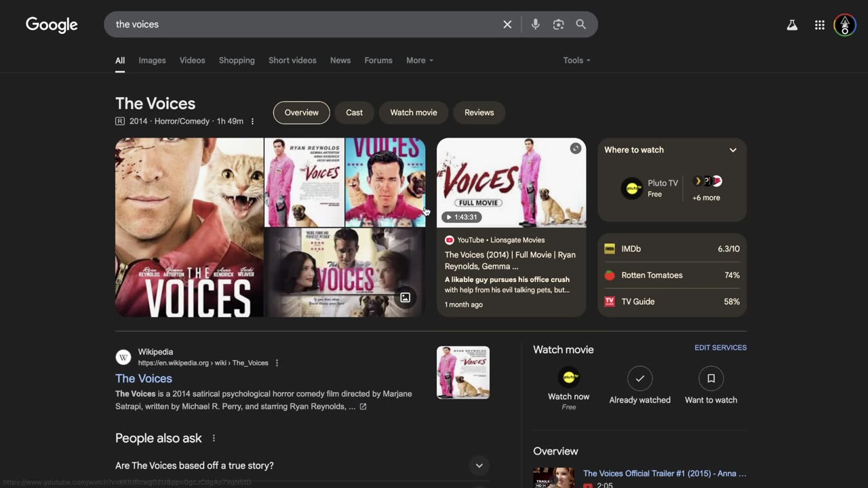Start voice search with the microphone icon

(536, 24)
